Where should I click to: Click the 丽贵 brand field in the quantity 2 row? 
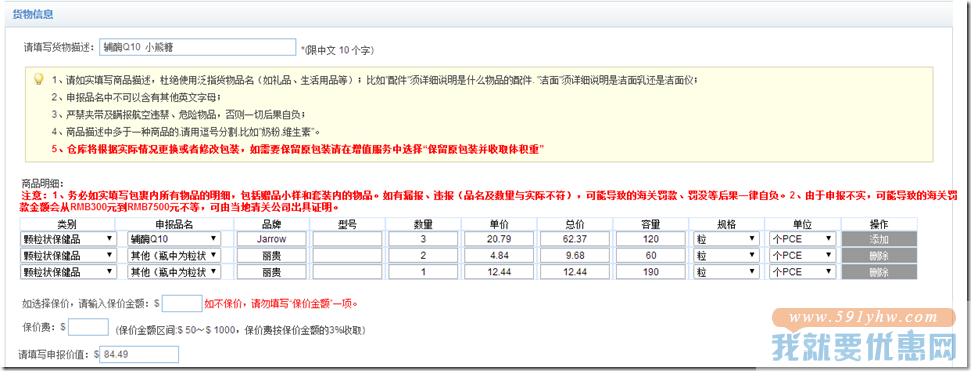click(272, 255)
